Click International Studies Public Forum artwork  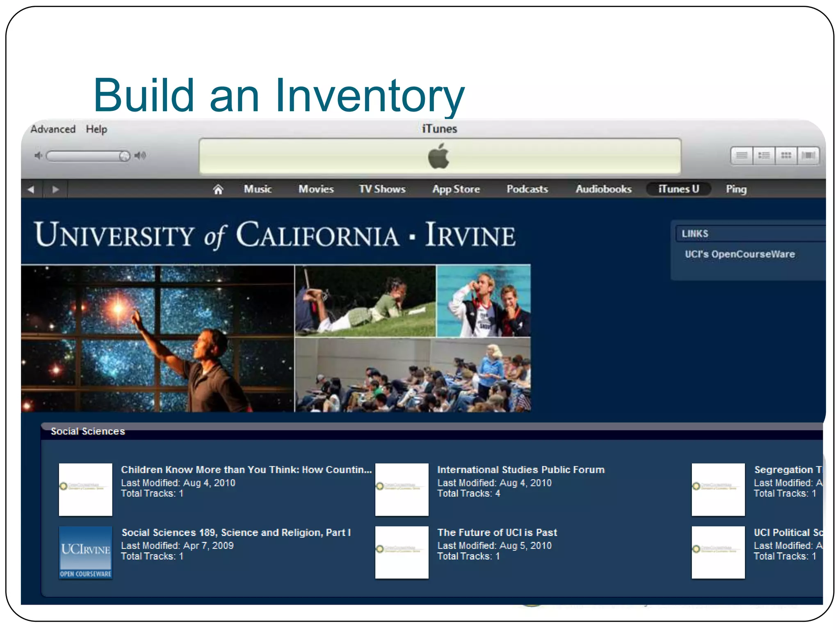coord(402,490)
